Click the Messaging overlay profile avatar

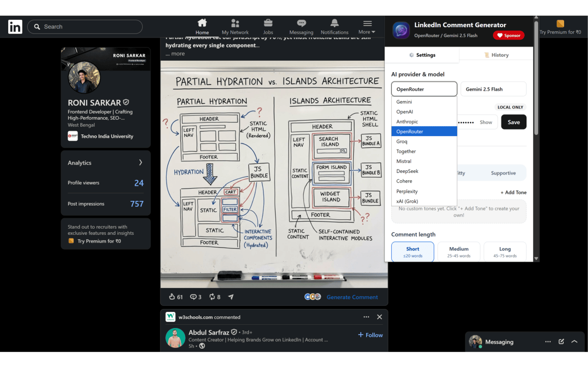pos(475,342)
